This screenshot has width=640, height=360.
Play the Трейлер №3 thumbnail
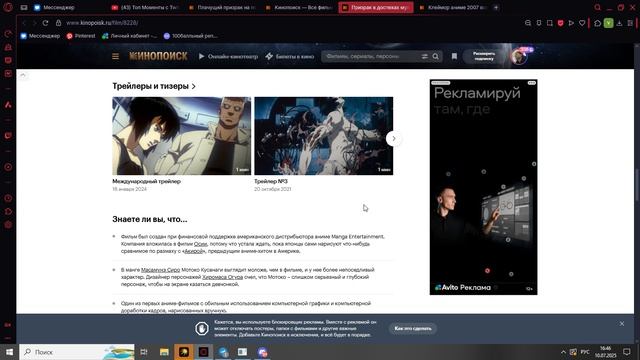[x=324, y=136]
